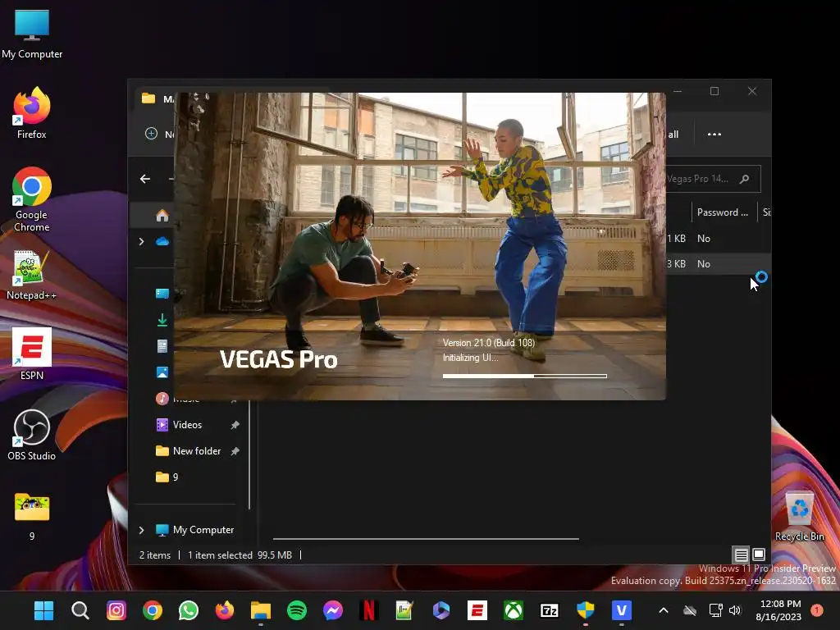The image size is (840, 630).
Task: Select the row with 3 KB size
Action: click(719, 263)
